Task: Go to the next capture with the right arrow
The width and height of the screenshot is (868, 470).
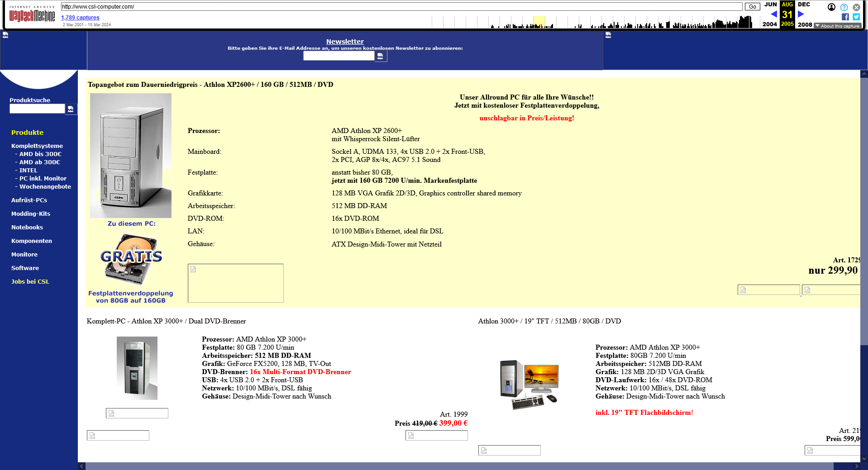Action: tap(801, 14)
